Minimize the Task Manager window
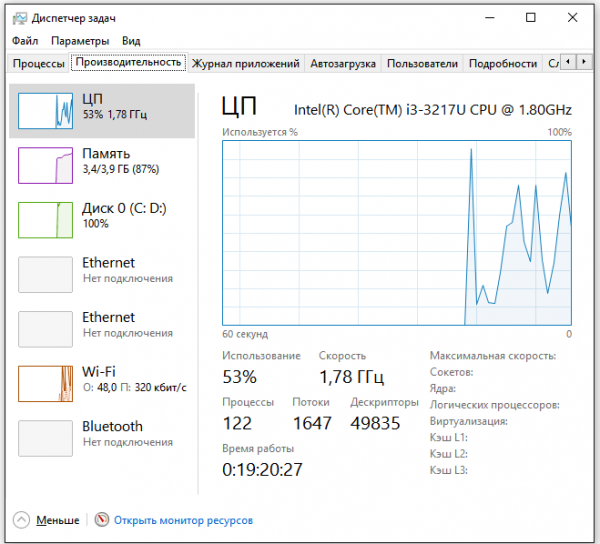Viewport: 600px width, 544px height. (490, 18)
